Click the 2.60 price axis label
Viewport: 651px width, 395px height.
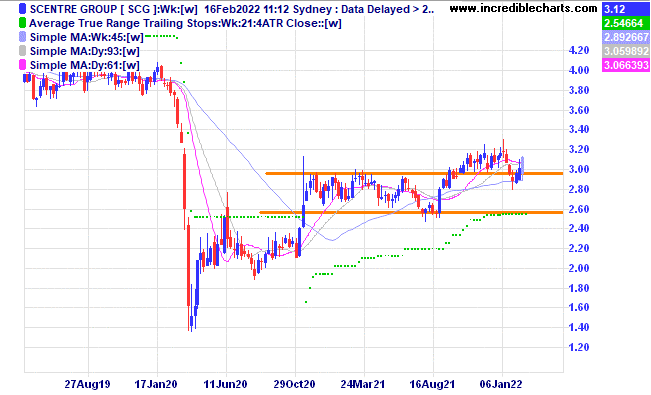click(x=579, y=209)
